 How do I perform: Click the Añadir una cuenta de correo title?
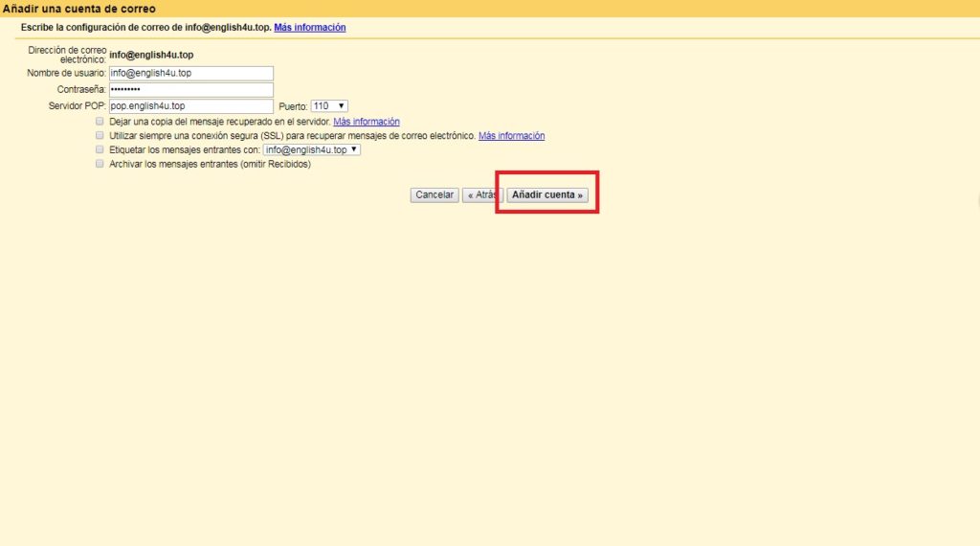(x=78, y=9)
